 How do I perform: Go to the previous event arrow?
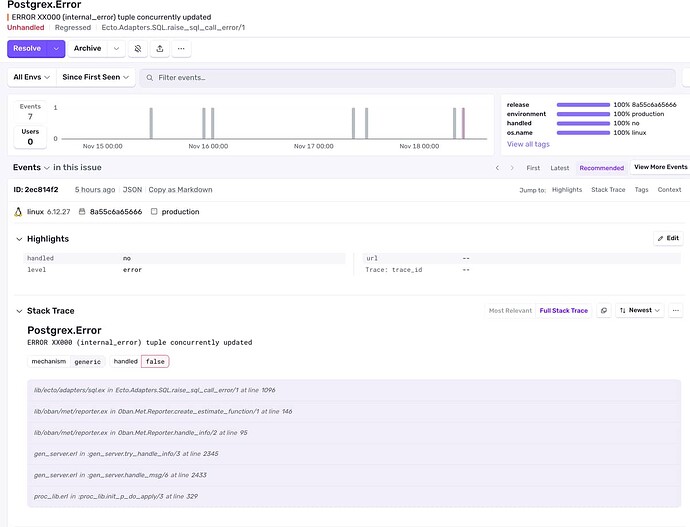click(x=498, y=168)
